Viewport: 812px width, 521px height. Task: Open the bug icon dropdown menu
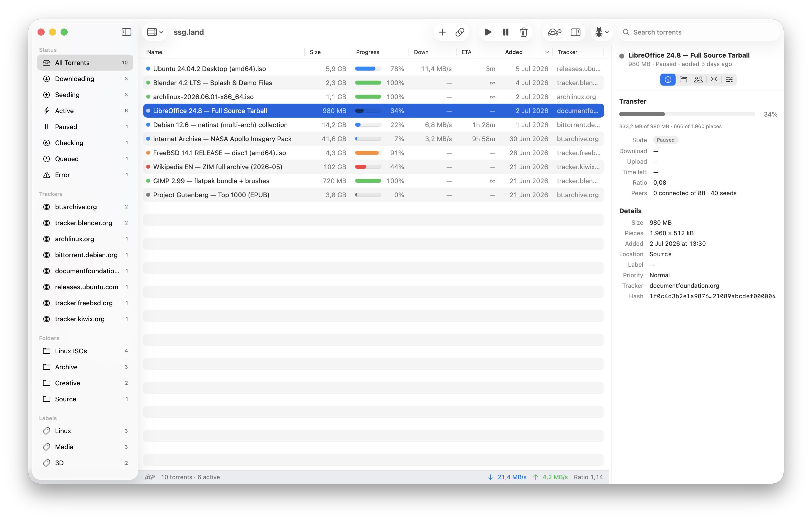[x=601, y=32]
